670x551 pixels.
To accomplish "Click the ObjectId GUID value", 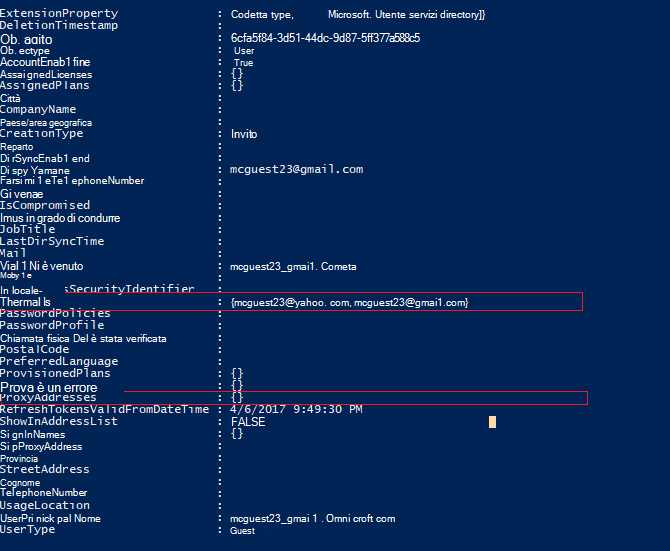I will pos(325,38).
